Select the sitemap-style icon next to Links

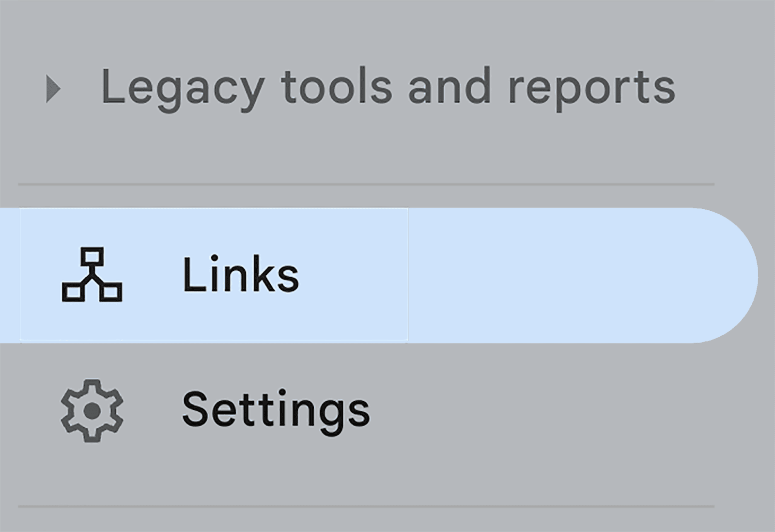tap(92, 275)
